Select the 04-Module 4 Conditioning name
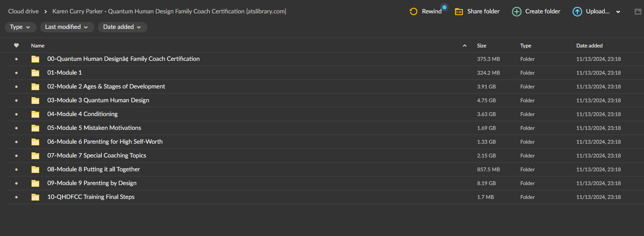644x236 pixels. [x=82, y=114]
